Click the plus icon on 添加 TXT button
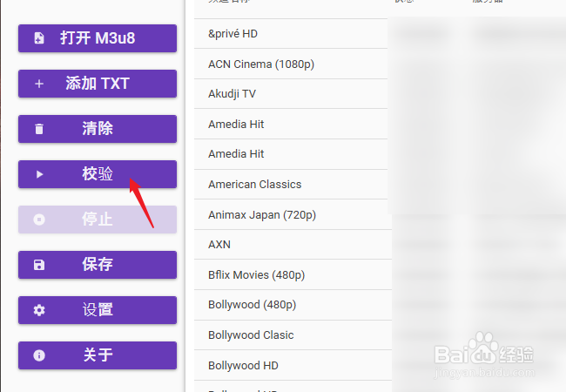This screenshot has width=566, height=392. pyautogui.click(x=39, y=84)
